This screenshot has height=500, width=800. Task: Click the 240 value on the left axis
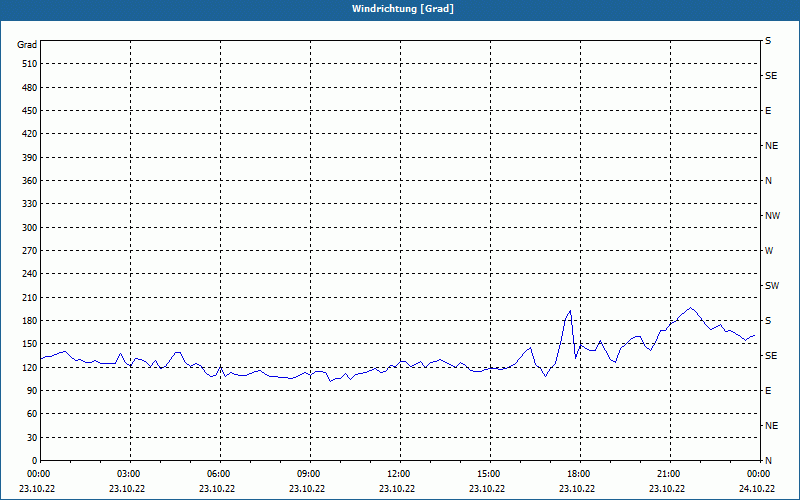coord(30,274)
